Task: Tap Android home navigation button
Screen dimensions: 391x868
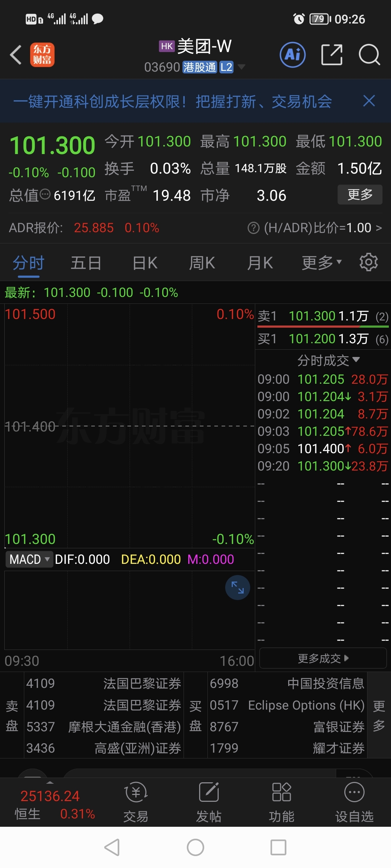Action: pos(195,847)
